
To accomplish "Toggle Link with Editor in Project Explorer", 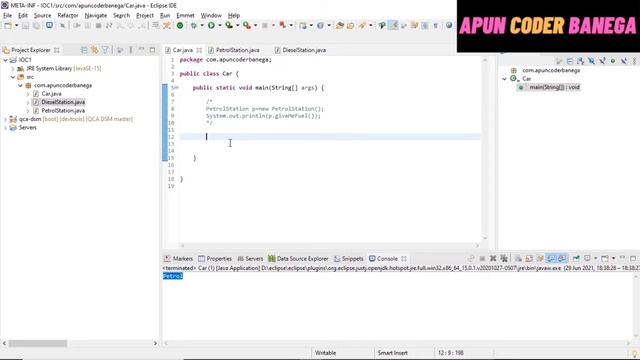I will click(x=95, y=50).
